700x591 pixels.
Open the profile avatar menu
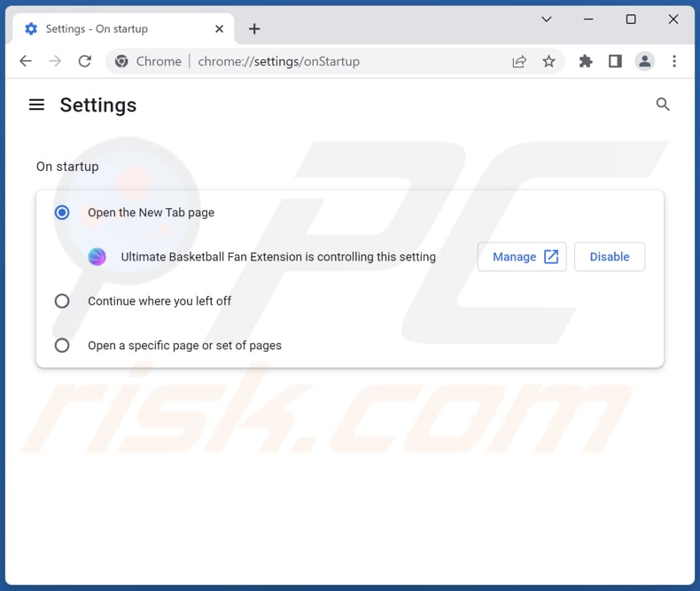pyautogui.click(x=645, y=61)
